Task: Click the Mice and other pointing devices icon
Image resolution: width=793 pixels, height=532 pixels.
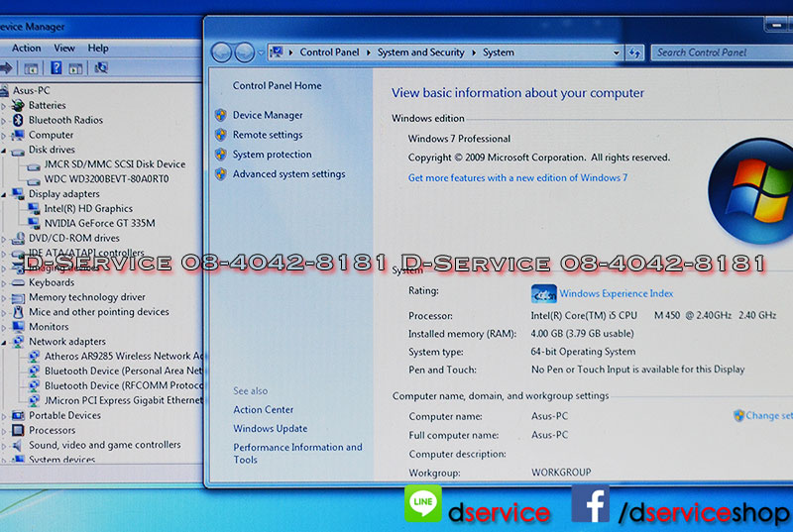Action: 18,312
